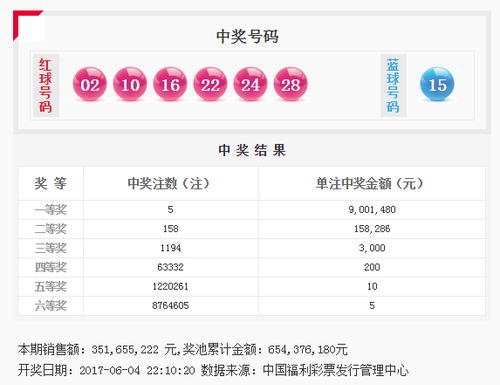Click the sales amount 351,655,222 text

pyautogui.click(x=125, y=350)
